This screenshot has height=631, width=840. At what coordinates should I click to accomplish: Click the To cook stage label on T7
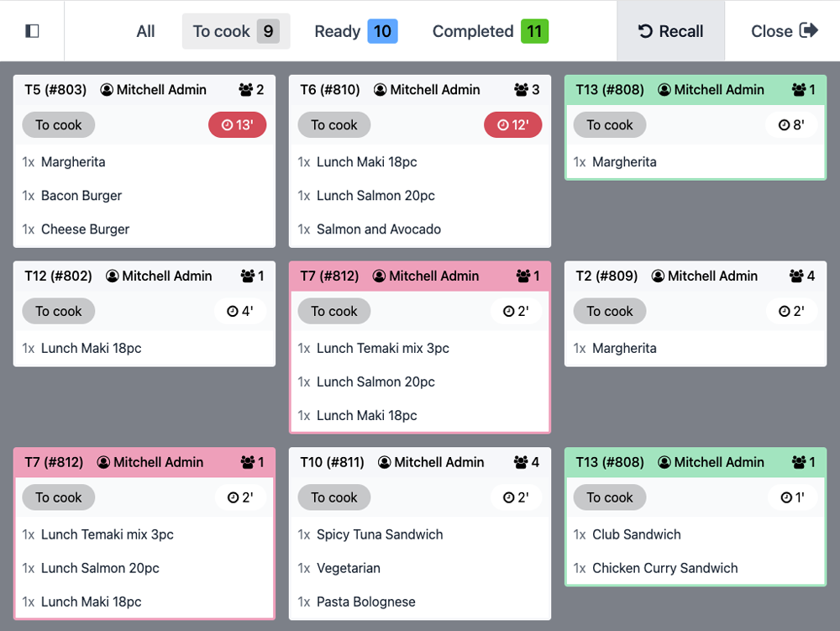pyautogui.click(x=333, y=311)
